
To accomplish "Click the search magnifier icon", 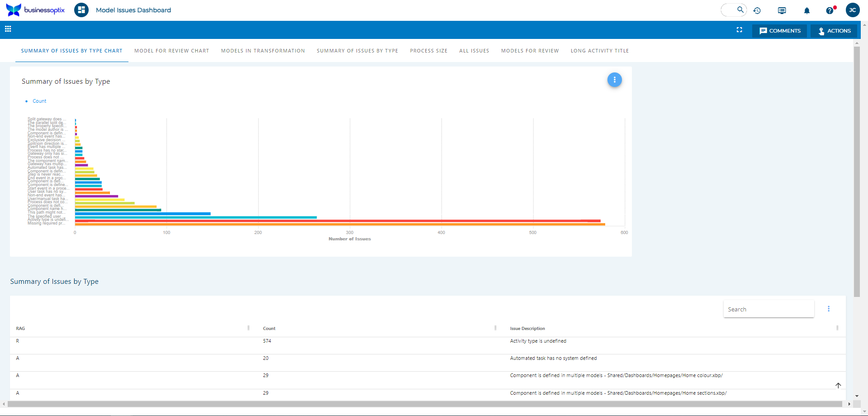I will (x=740, y=10).
